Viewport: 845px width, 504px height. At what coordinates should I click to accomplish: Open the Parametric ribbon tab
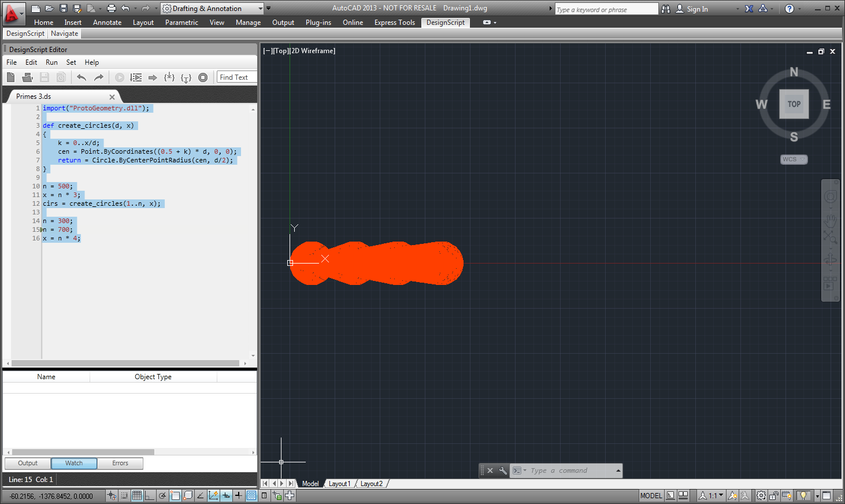181,23
